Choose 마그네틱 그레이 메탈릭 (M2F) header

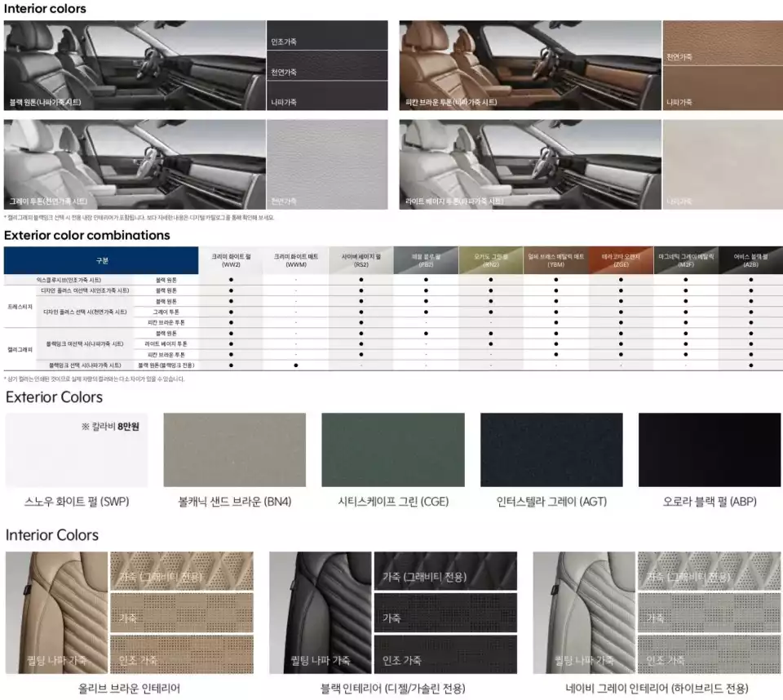tap(686, 260)
